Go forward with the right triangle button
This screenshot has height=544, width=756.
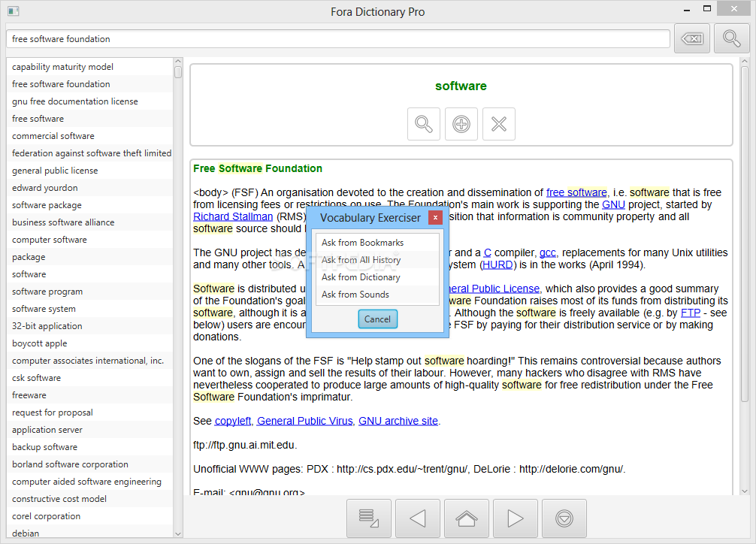click(516, 518)
